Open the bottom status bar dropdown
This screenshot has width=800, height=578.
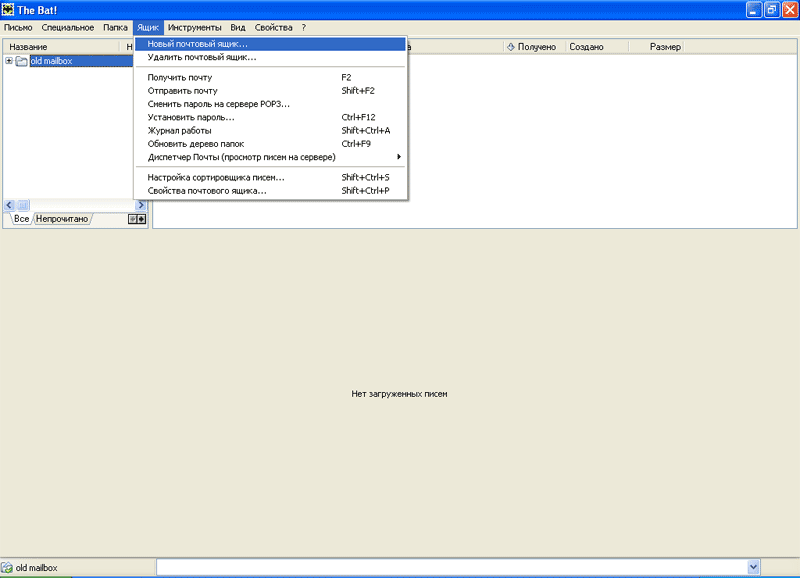coord(754,567)
